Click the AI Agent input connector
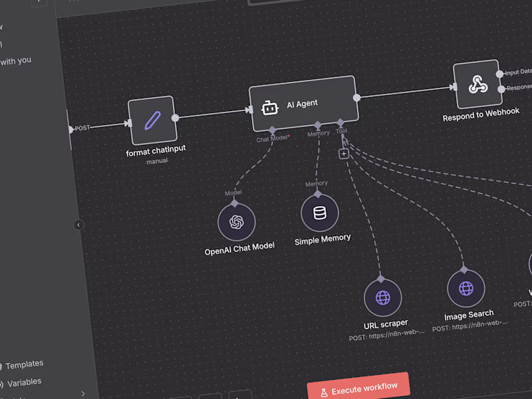The width and height of the screenshot is (532, 399). (x=249, y=110)
